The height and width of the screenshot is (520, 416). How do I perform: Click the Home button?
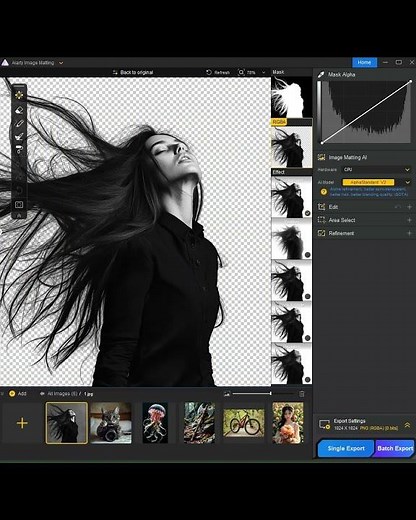pos(364,62)
